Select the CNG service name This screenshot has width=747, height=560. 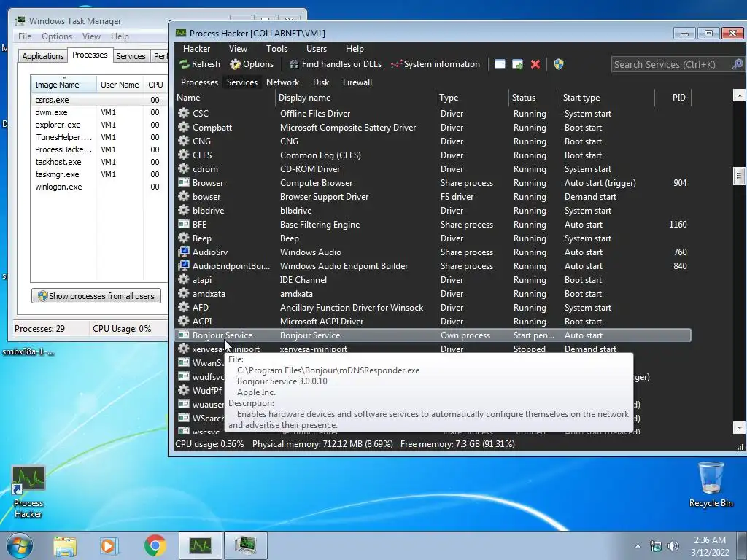tap(201, 141)
